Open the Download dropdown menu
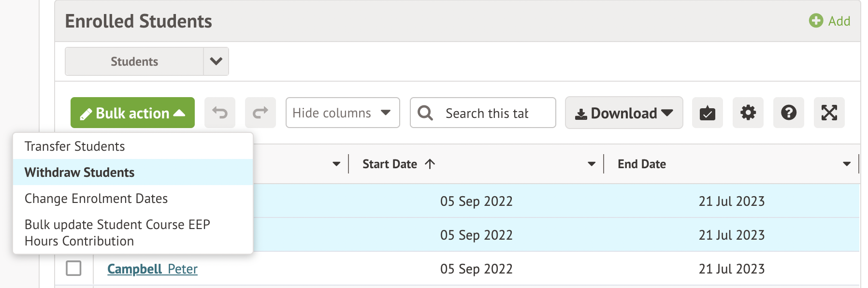This screenshot has height=288, width=868. 623,113
